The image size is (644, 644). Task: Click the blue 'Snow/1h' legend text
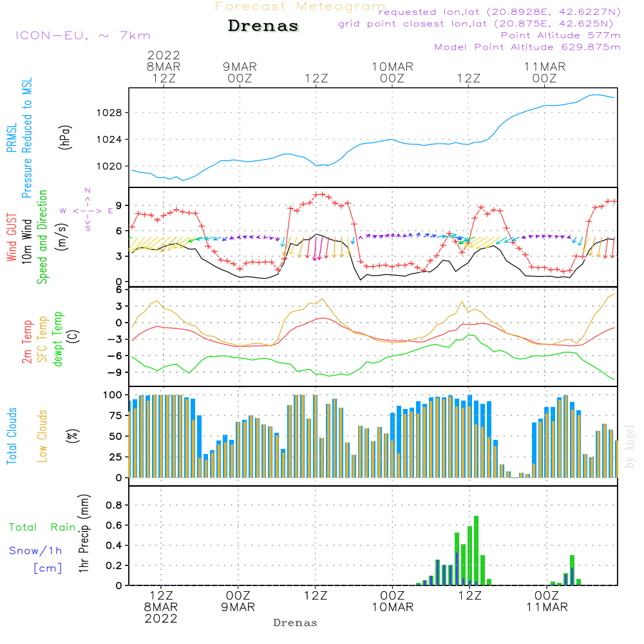[x=35, y=551]
